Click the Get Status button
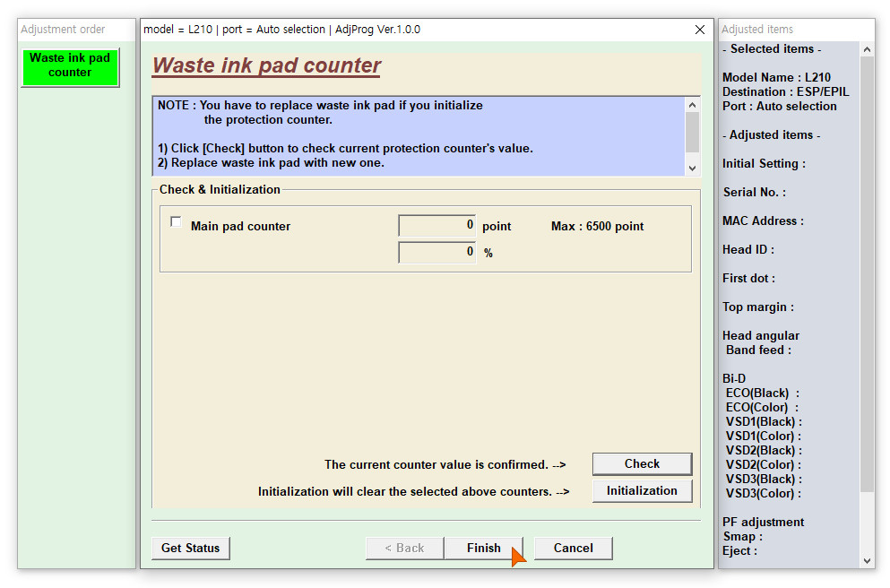Viewport: 890px width, 588px height. point(191,549)
